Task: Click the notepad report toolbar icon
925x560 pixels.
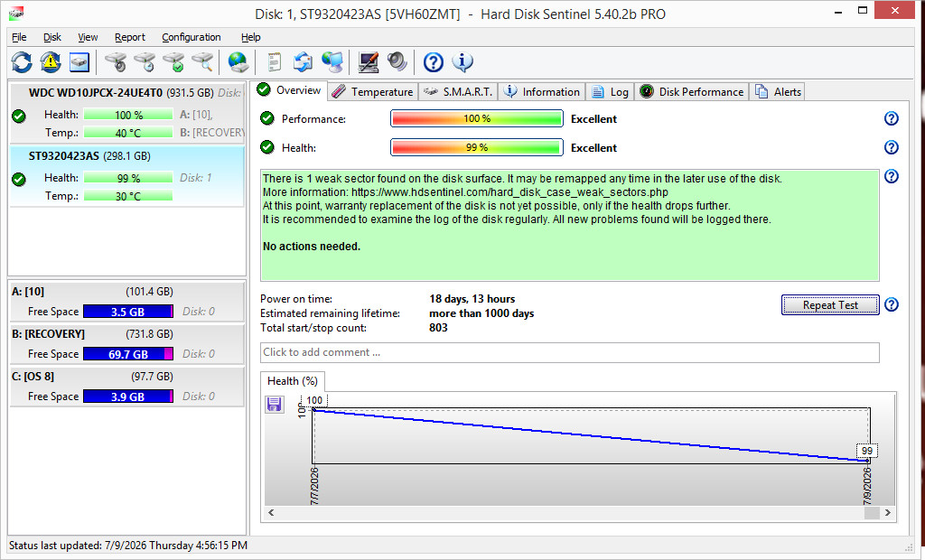Action: tap(274, 62)
